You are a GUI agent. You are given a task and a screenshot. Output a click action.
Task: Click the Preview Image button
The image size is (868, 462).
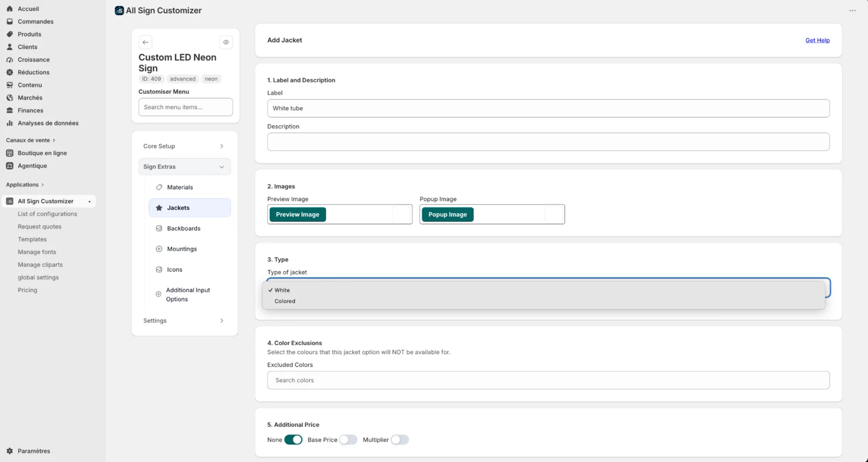click(297, 215)
